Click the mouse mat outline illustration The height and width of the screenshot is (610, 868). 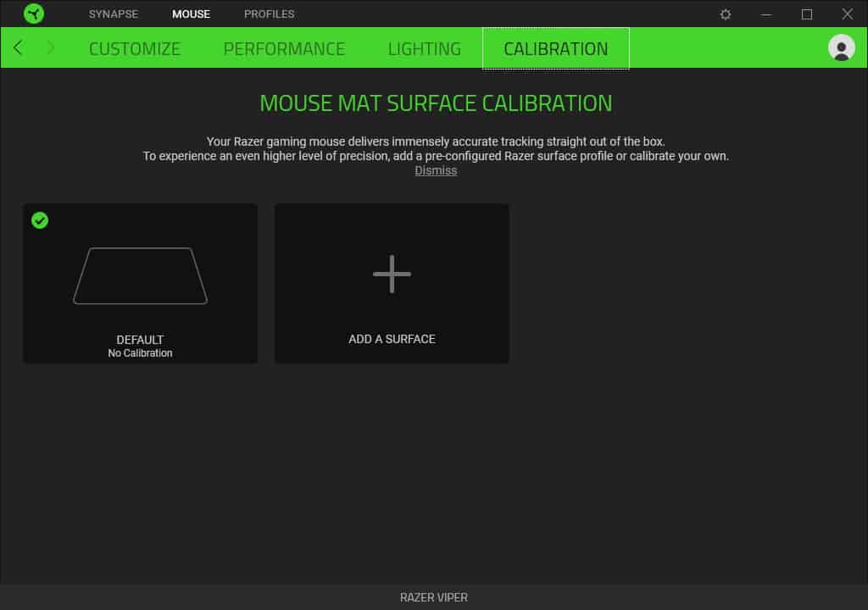tap(140, 275)
